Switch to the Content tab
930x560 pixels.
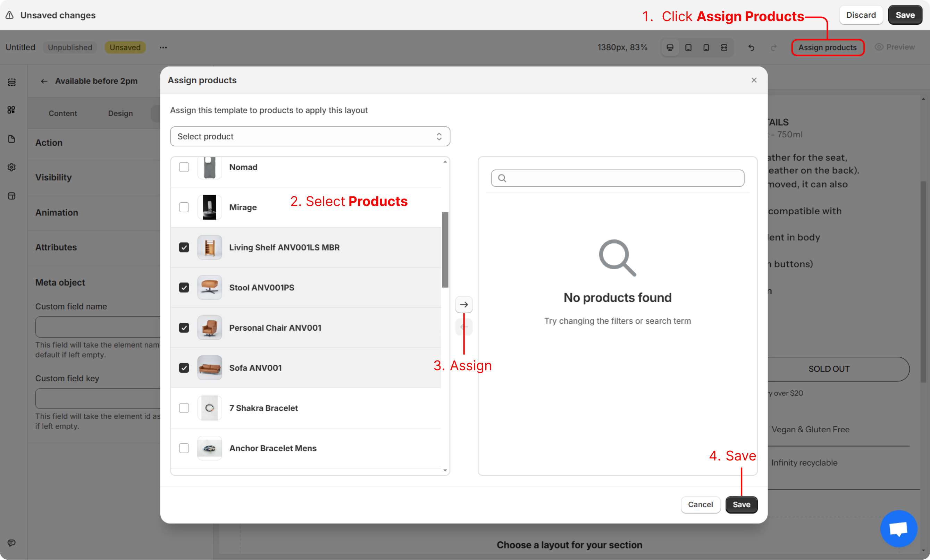(62, 113)
